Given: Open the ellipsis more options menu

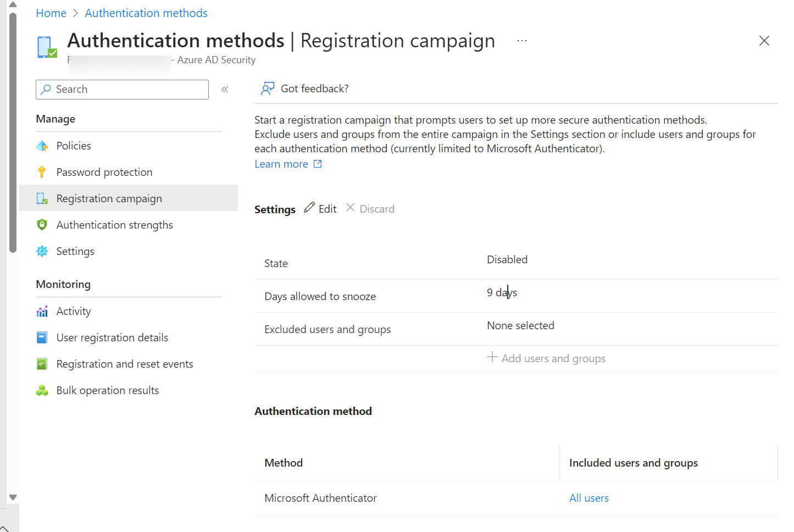Looking at the screenshot, I should click(x=521, y=41).
